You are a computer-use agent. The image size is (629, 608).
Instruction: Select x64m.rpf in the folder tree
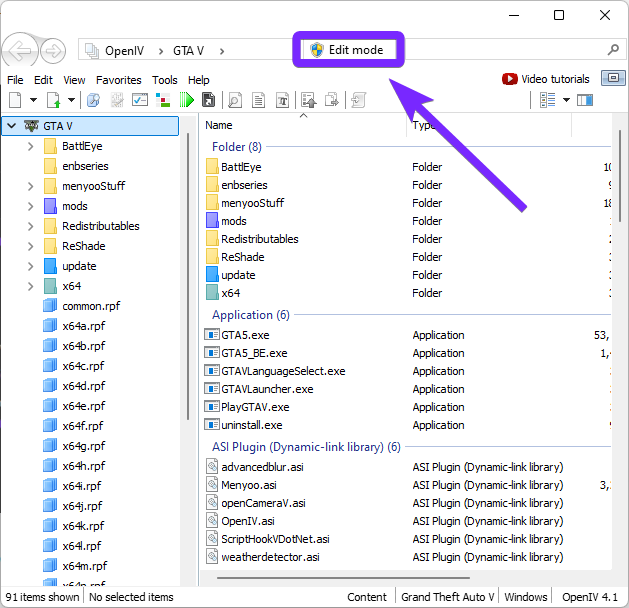[x=85, y=566]
